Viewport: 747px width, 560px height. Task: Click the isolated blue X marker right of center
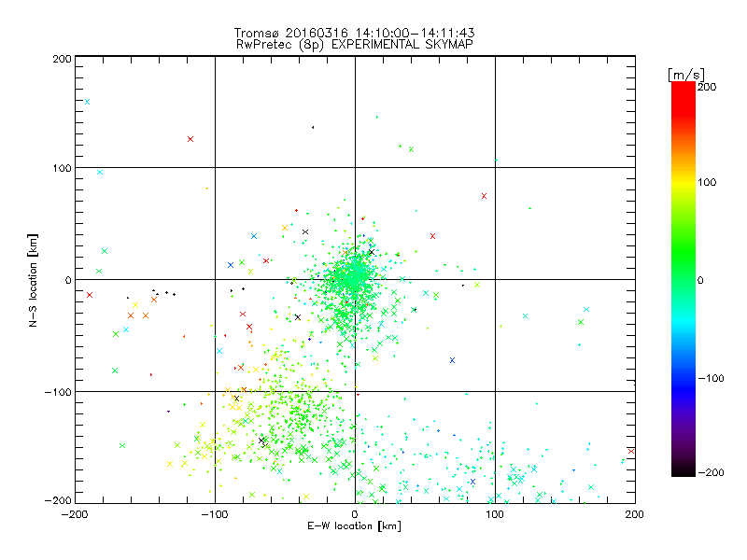coord(452,360)
